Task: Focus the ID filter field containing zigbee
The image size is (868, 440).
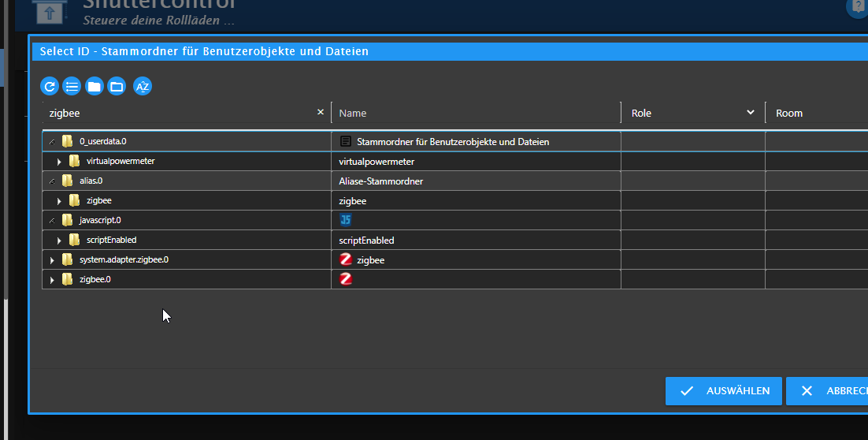Action: tap(180, 113)
